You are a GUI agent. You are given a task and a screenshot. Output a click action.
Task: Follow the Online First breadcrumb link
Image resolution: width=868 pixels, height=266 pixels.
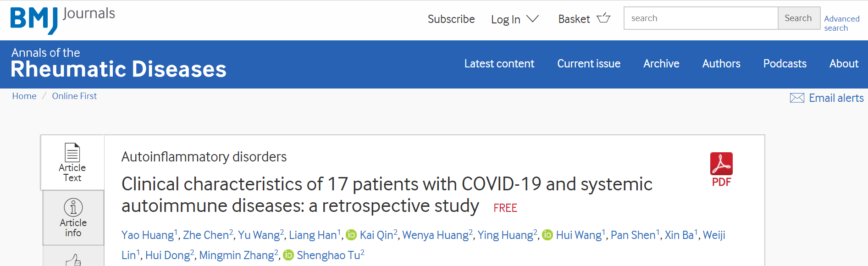pyautogui.click(x=74, y=96)
